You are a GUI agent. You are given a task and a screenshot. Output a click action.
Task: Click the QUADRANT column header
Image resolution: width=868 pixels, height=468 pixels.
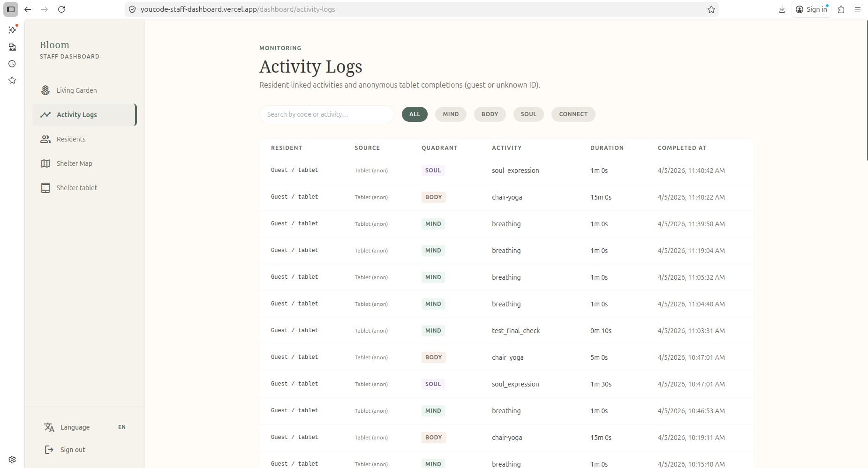click(439, 148)
